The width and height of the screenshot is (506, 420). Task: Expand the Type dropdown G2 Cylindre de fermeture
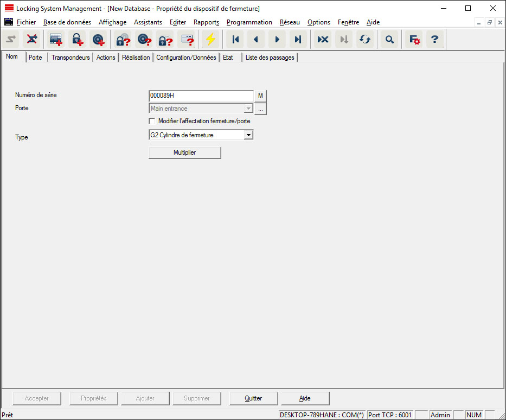click(x=248, y=135)
